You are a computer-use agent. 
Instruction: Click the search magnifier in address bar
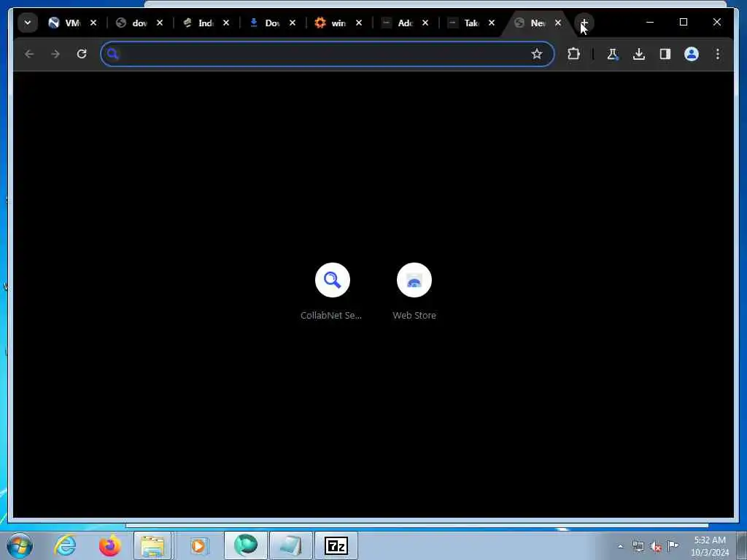(112, 54)
